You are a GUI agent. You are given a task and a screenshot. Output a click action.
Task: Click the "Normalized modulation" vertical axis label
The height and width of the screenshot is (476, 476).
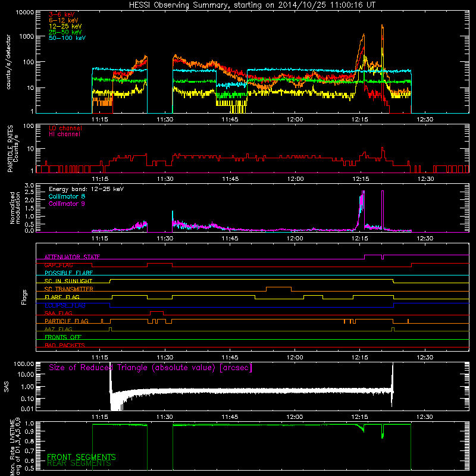[15, 208]
